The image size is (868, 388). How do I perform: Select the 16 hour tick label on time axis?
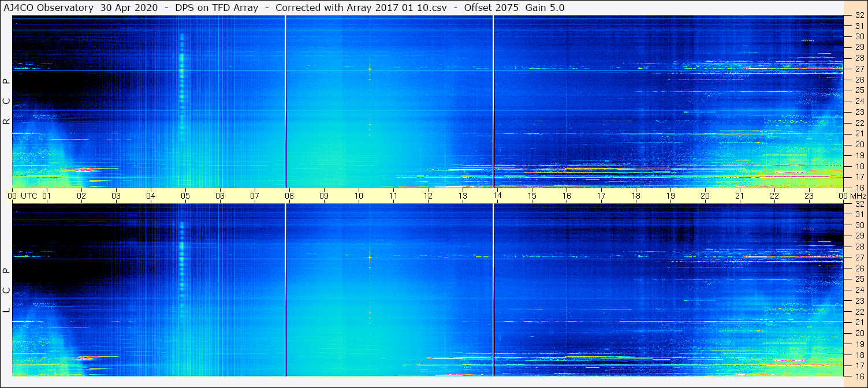tap(567, 196)
